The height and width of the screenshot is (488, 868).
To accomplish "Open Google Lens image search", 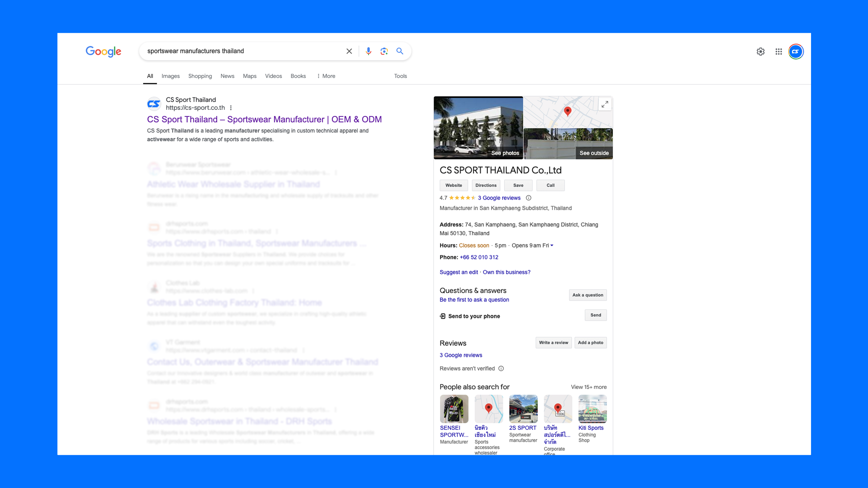I will pyautogui.click(x=384, y=51).
